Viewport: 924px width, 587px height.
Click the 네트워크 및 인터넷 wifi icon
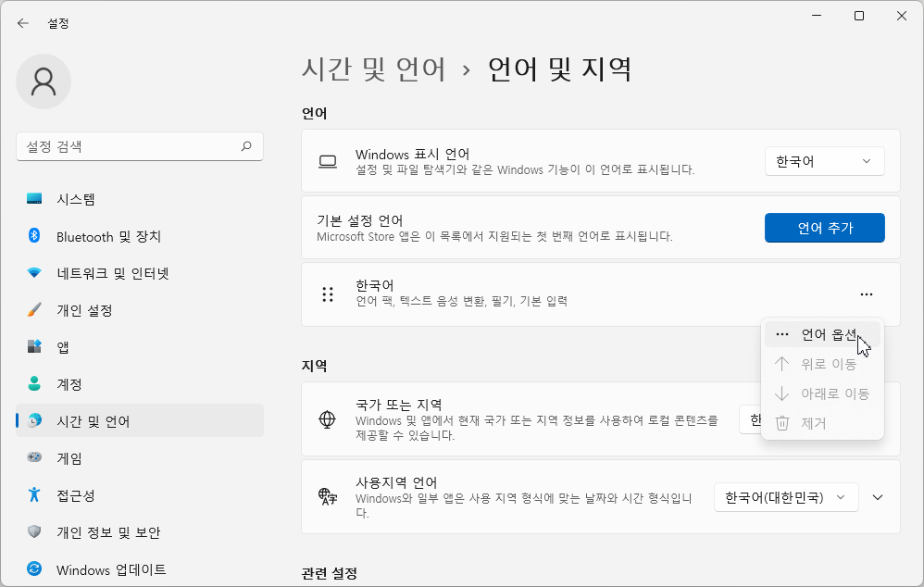coord(34,273)
